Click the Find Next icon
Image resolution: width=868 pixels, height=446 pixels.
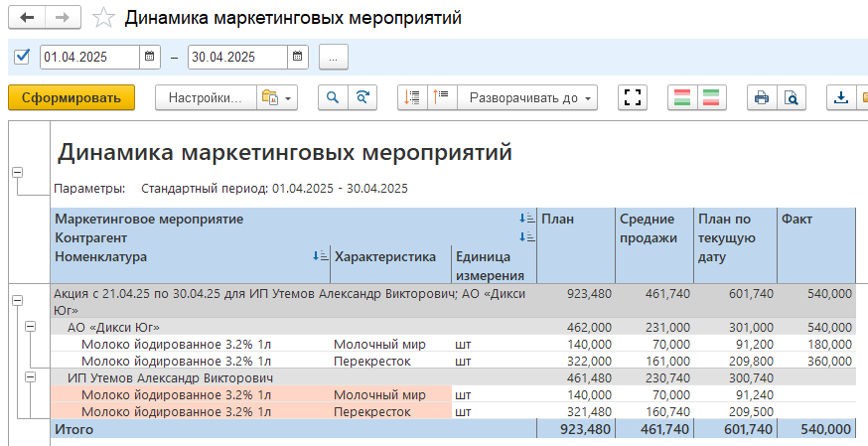pos(362,97)
